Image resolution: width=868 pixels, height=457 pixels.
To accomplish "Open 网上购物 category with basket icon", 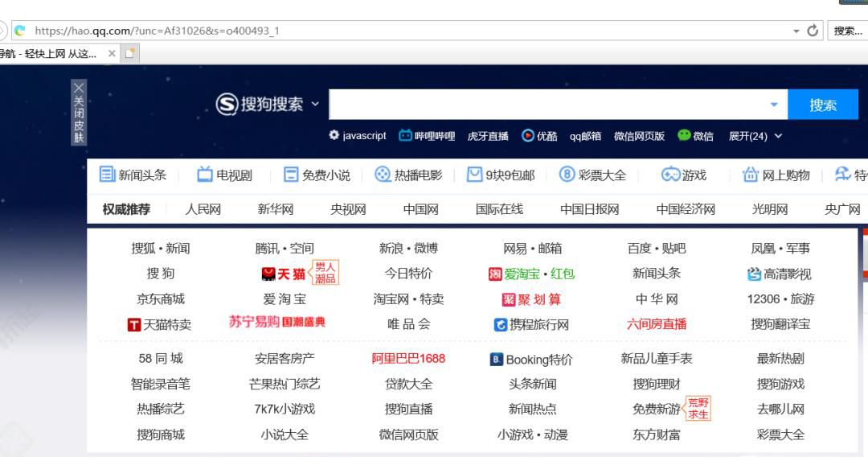I will tap(776, 175).
